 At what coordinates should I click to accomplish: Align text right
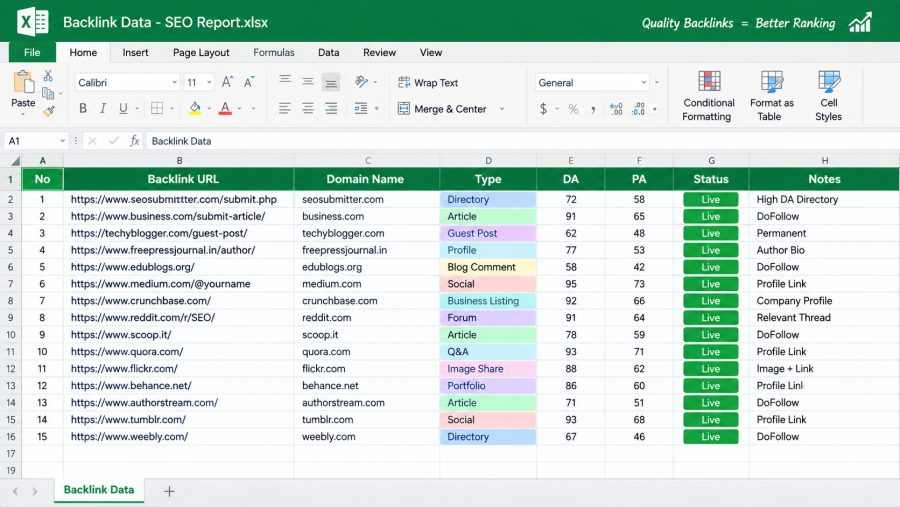(331, 108)
